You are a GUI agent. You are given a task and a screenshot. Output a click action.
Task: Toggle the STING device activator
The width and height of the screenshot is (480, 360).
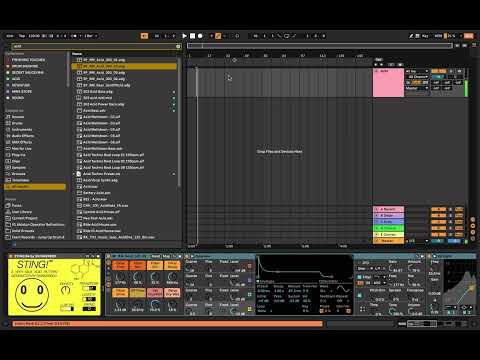click(11, 256)
